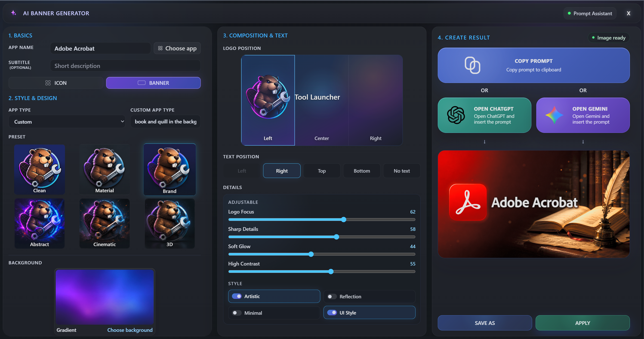Click the SAVE AS button
The image size is (644, 339).
pos(485,323)
